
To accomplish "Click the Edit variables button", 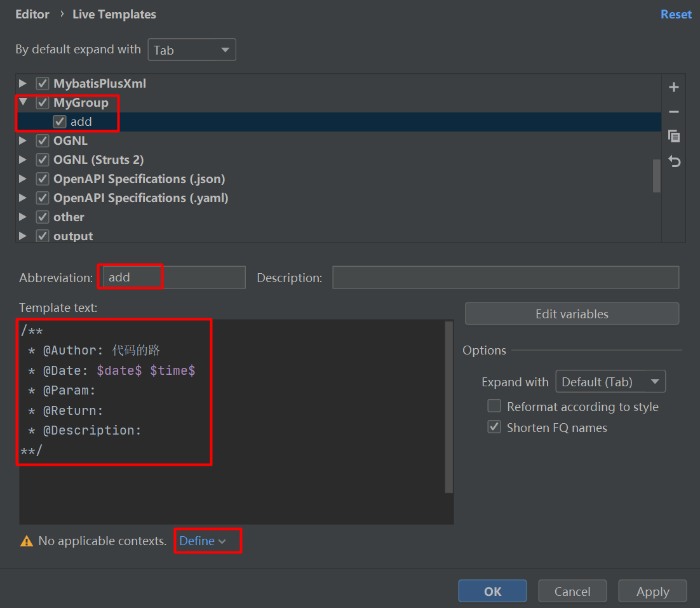I will (x=572, y=314).
